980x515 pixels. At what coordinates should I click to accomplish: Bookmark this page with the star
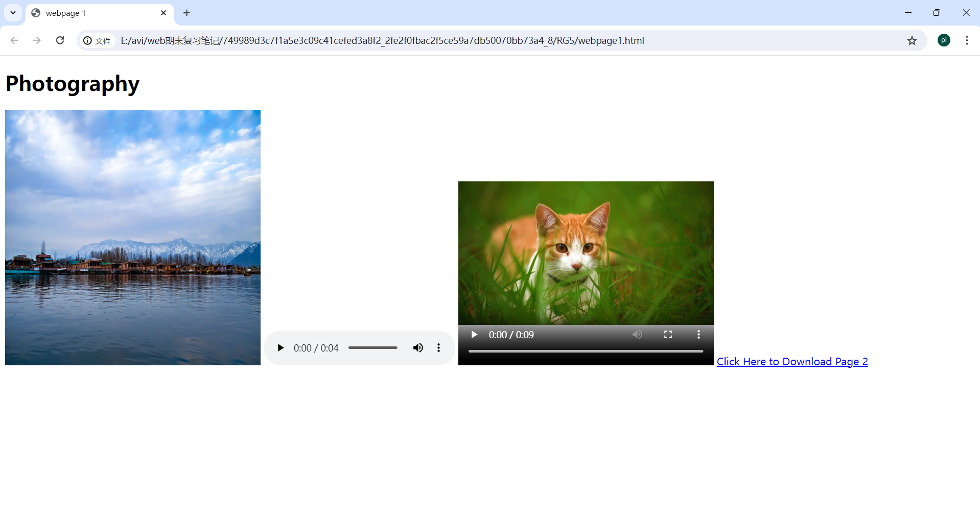coord(912,40)
